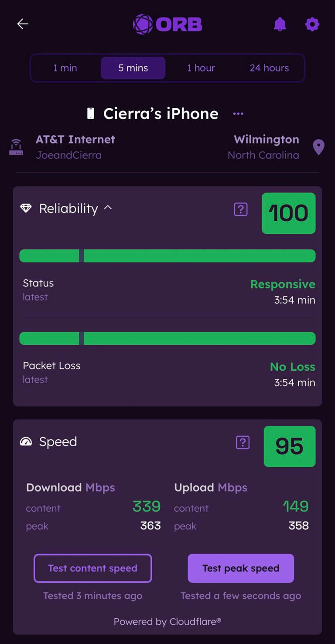Collapse the Reliability section
Viewport: 335px width, 644px height.
(x=108, y=208)
